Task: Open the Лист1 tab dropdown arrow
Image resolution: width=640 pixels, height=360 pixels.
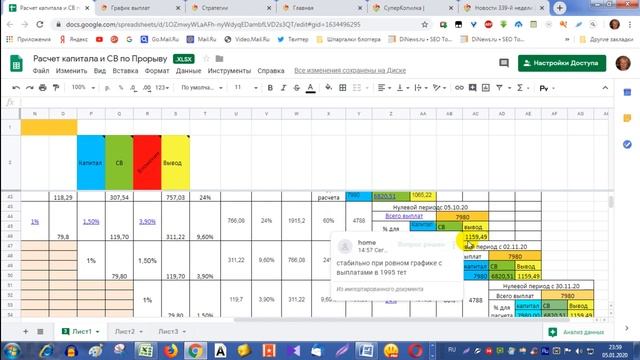Action: pyautogui.click(x=98, y=332)
